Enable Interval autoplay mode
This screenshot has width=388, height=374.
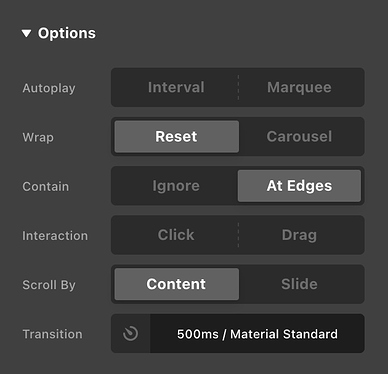pyautogui.click(x=176, y=87)
